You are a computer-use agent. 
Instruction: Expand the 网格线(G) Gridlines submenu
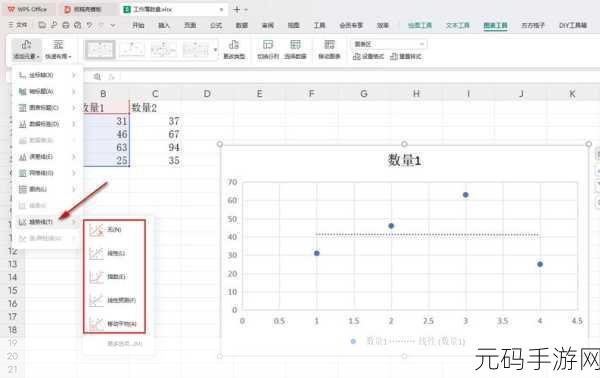point(47,173)
